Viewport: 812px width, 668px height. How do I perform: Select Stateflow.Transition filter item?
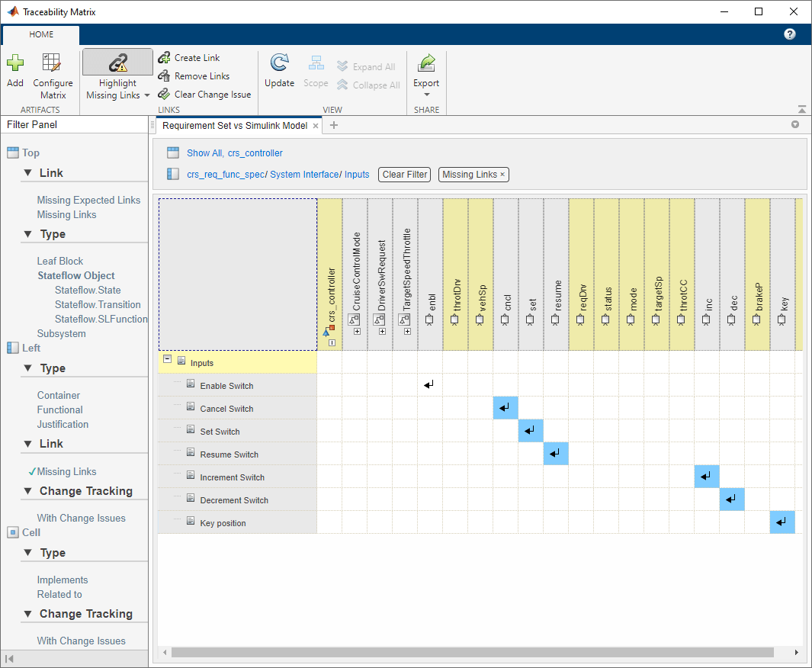pos(98,305)
